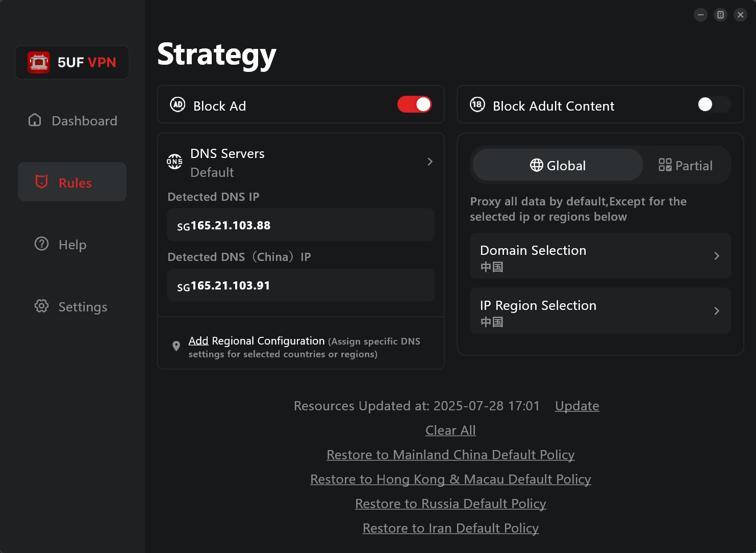Click the location pin icon

(177, 347)
